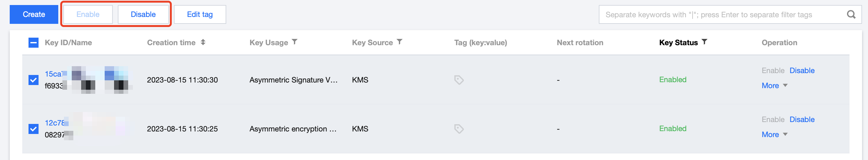Click tag icon for the 12c7 key
The height and width of the screenshot is (160, 868).
click(x=458, y=129)
